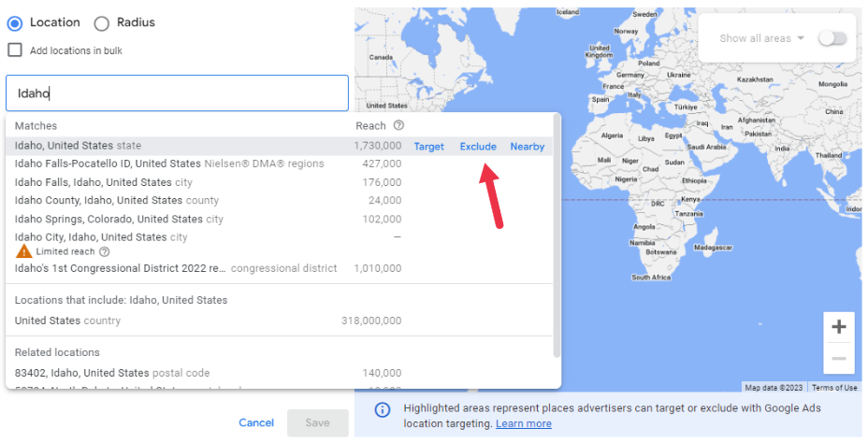Open the map Terms of Use link
This screenshot has width=868, height=442.
click(x=834, y=388)
